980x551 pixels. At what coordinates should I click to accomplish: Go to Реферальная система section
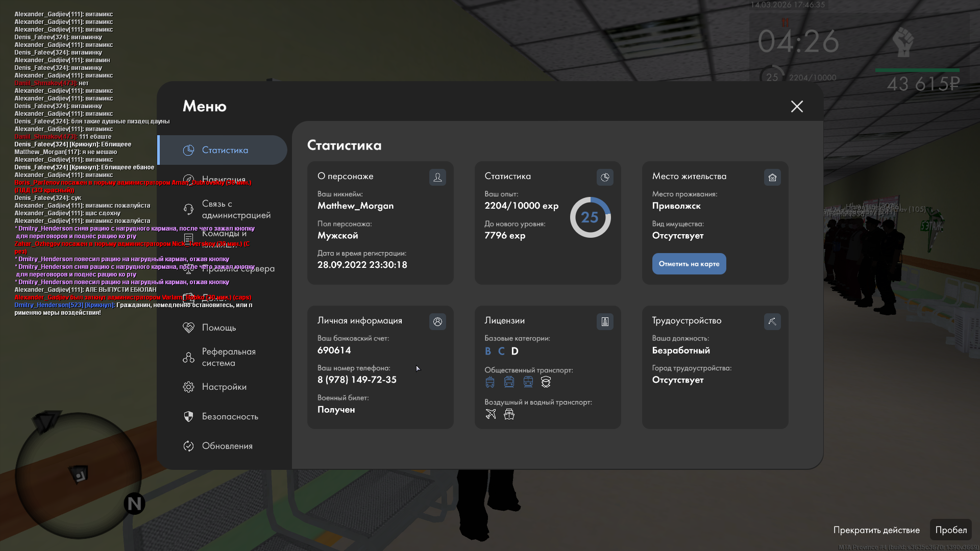pos(228,357)
